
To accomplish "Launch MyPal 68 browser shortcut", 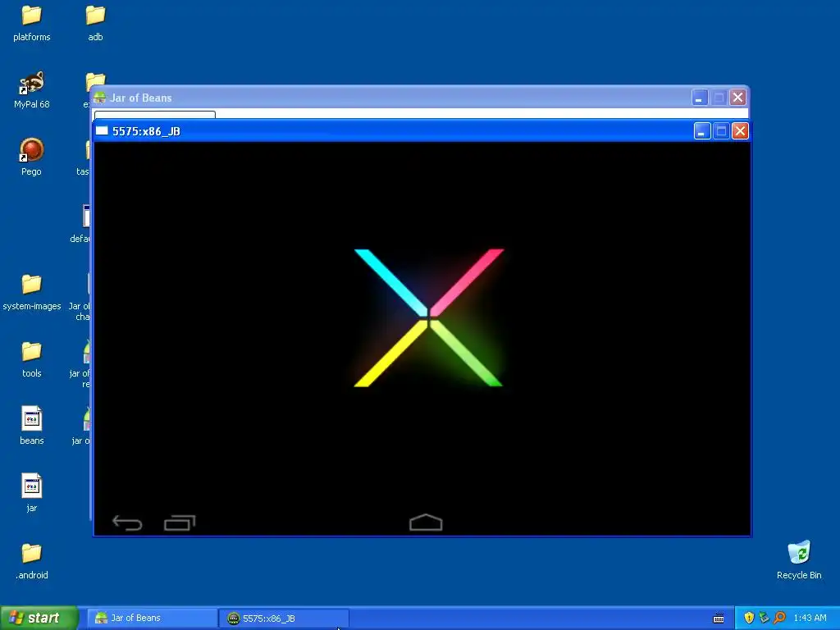I will click(x=32, y=90).
